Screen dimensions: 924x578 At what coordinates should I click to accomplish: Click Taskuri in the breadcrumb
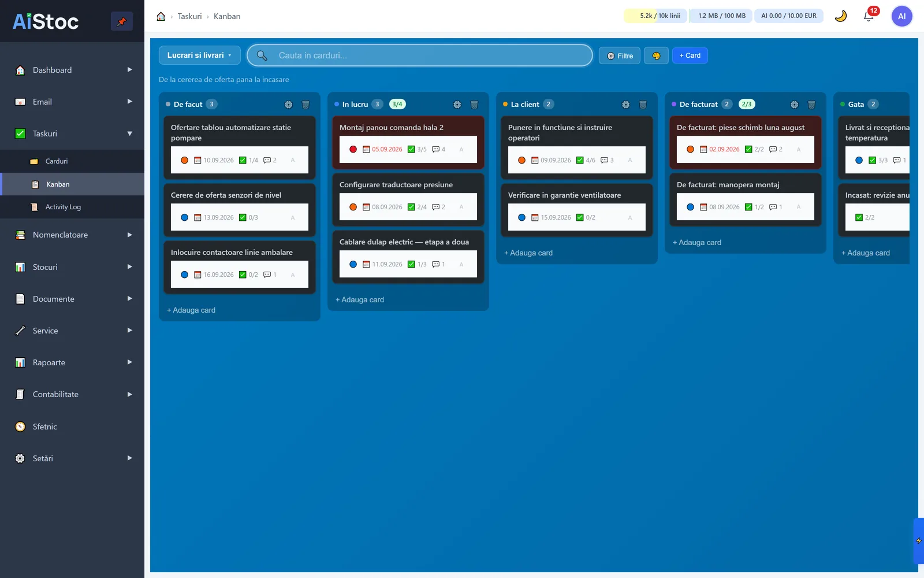tap(189, 16)
